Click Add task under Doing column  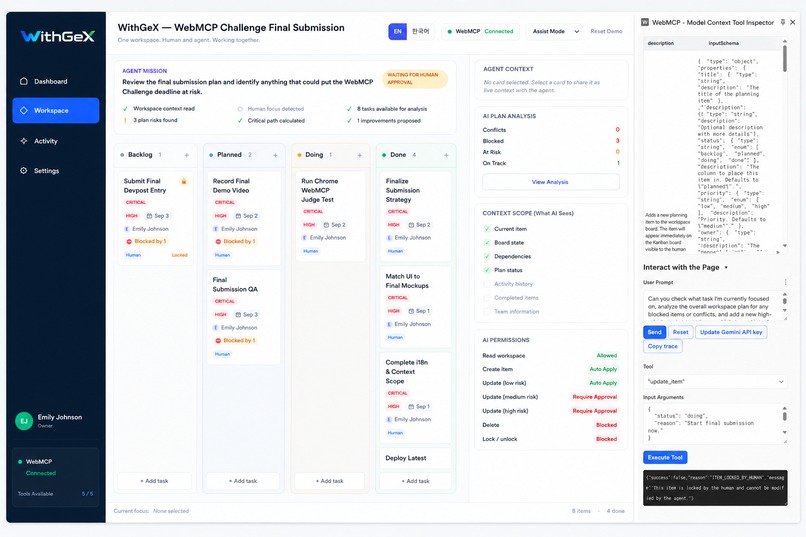coord(329,481)
